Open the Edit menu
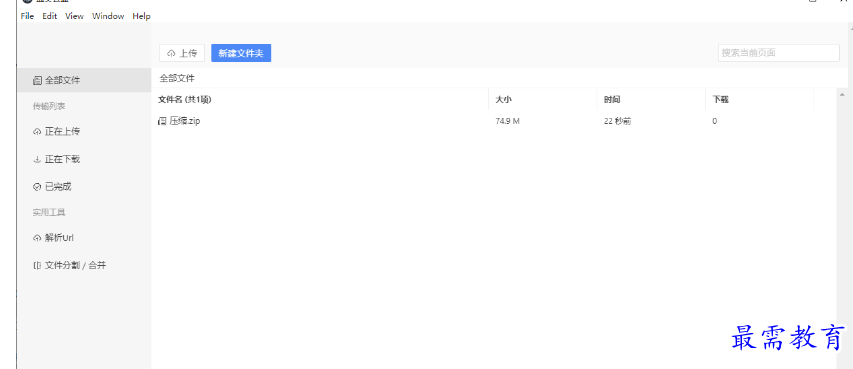The height and width of the screenshot is (369, 853). [x=50, y=16]
